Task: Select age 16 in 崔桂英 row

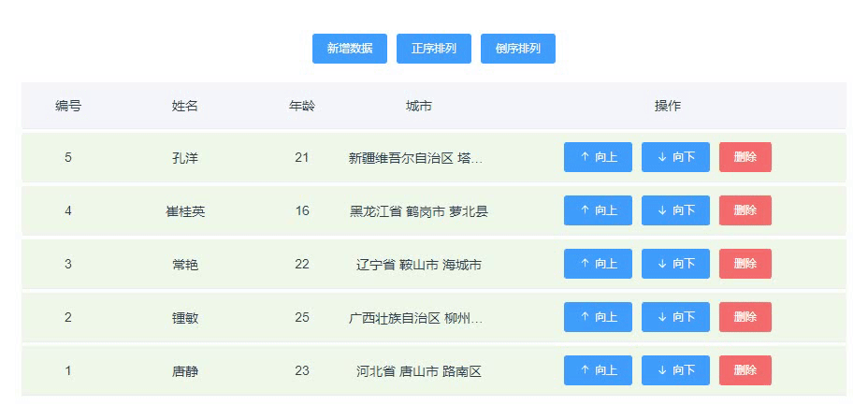Action: click(302, 210)
